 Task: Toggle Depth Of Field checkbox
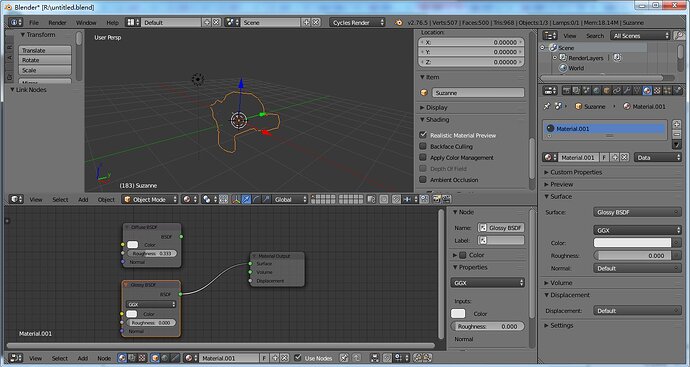tap(423, 168)
